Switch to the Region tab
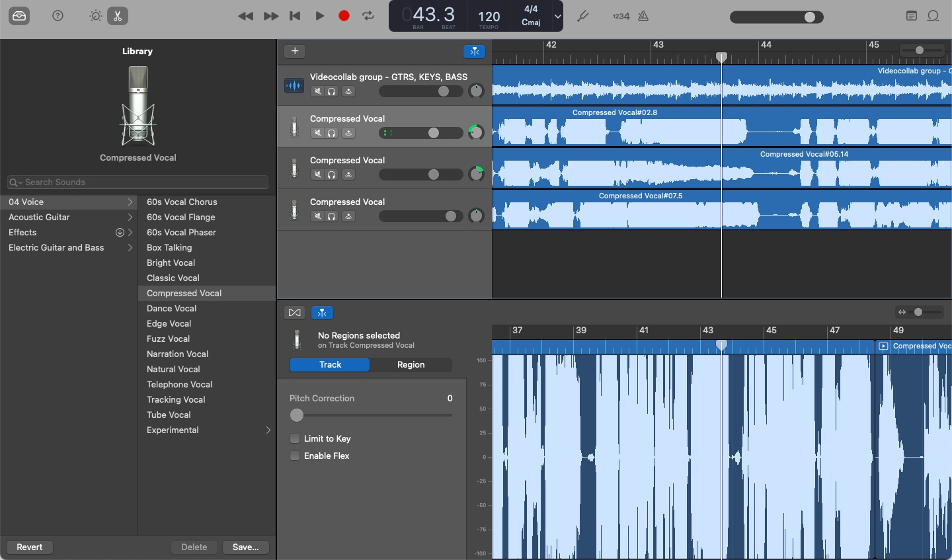The image size is (952, 560). [411, 365]
